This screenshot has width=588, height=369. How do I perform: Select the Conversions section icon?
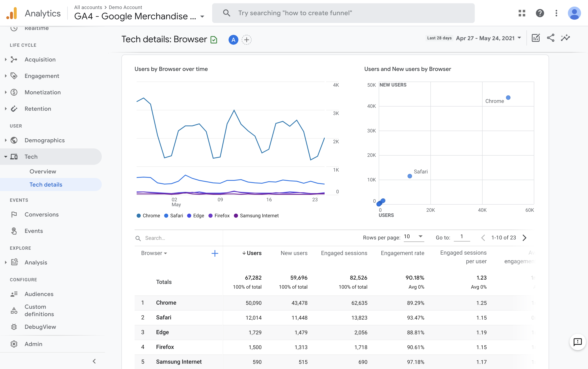point(14,214)
